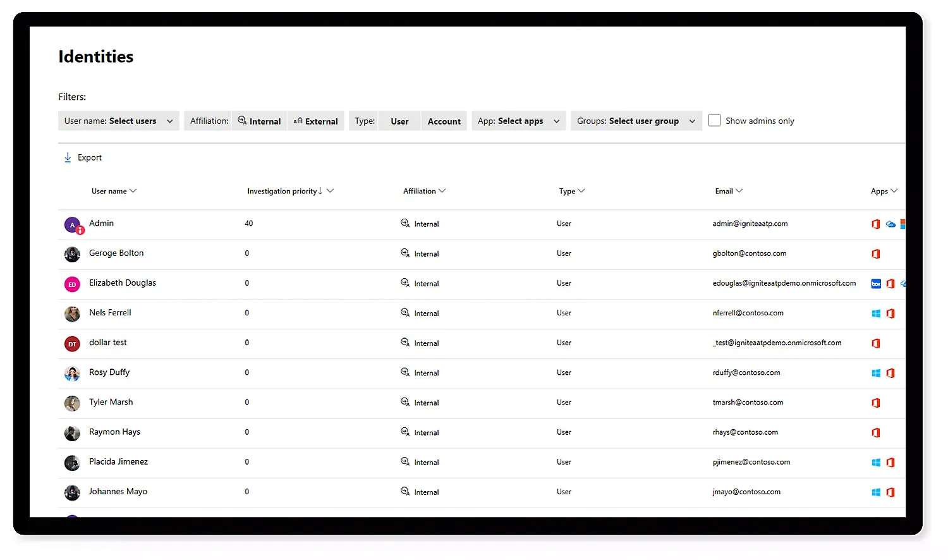Select the Account type filter button
Screen dimensions: 948x560
pos(444,121)
